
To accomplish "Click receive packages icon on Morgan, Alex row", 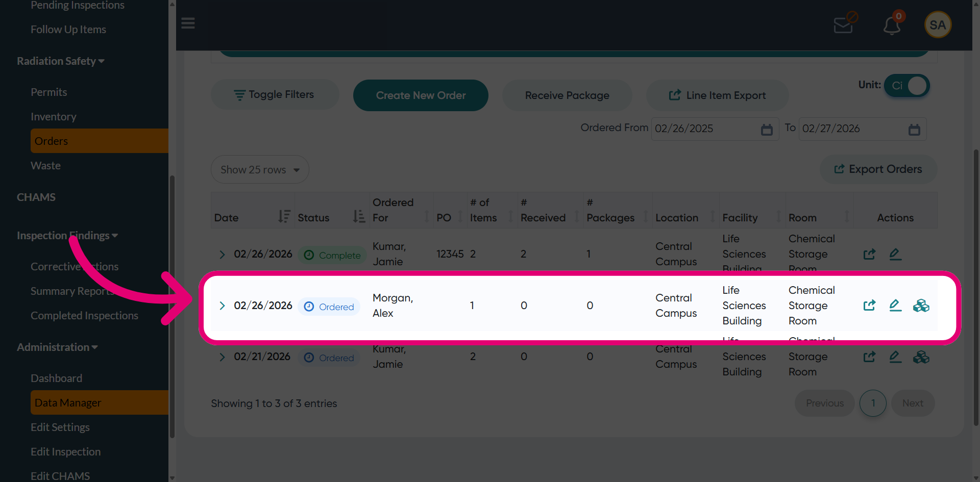I will pyautogui.click(x=921, y=306).
